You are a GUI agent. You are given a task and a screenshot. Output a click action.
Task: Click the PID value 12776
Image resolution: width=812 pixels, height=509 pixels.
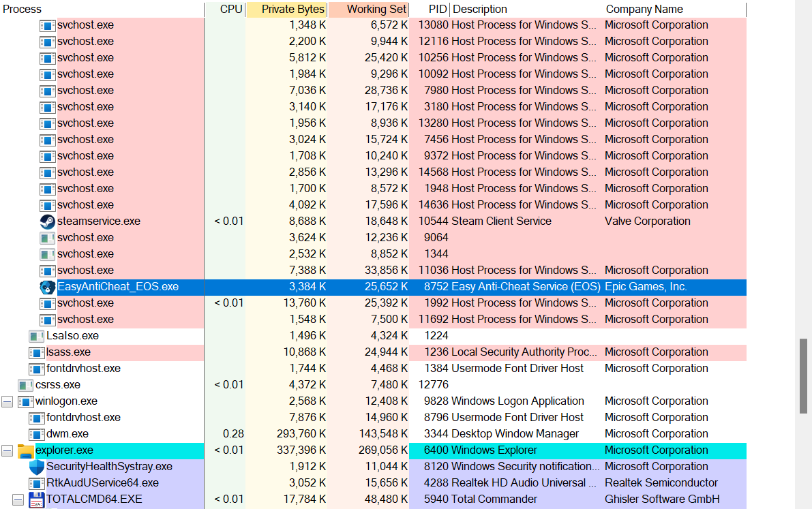tap(434, 385)
